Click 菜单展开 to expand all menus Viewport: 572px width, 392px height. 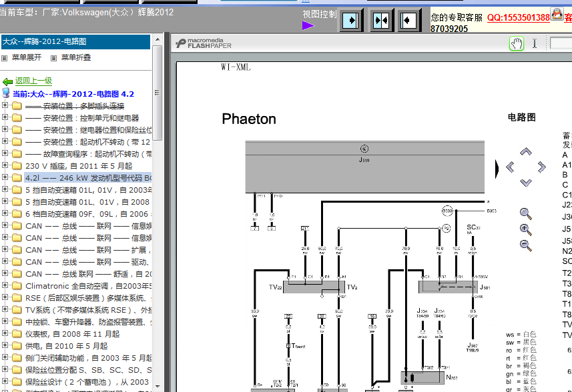click(26, 57)
